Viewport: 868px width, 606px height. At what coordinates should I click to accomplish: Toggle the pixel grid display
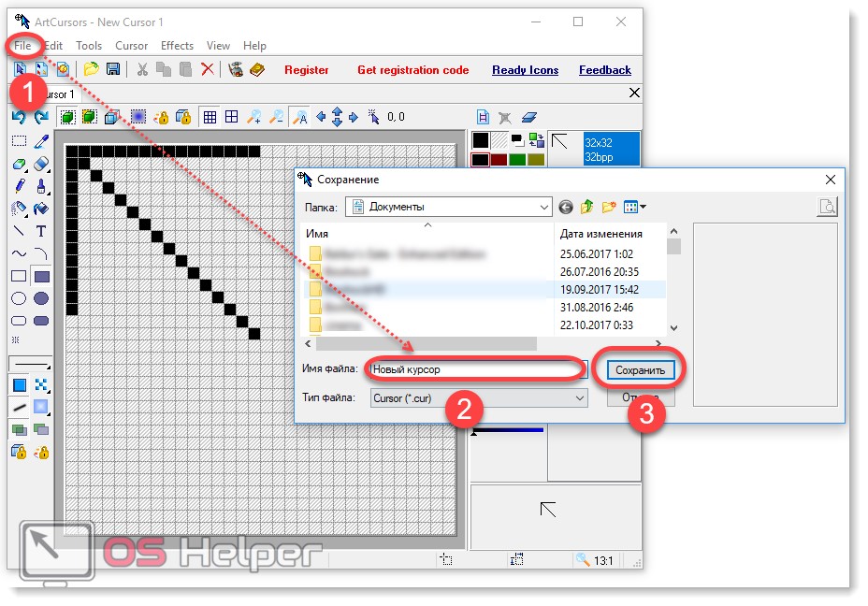210,117
